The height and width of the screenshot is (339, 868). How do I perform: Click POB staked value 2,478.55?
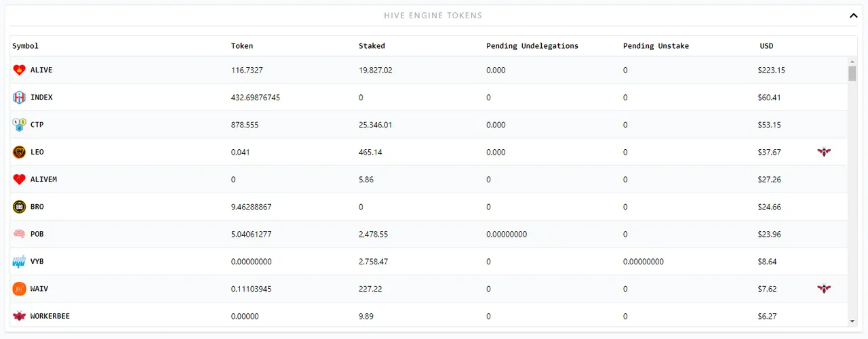click(x=374, y=234)
